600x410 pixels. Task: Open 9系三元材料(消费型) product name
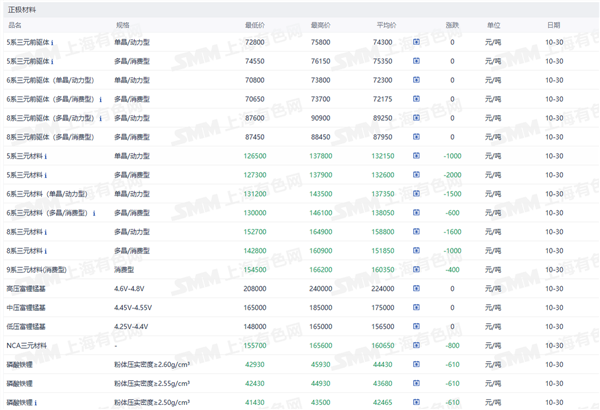coord(36,270)
